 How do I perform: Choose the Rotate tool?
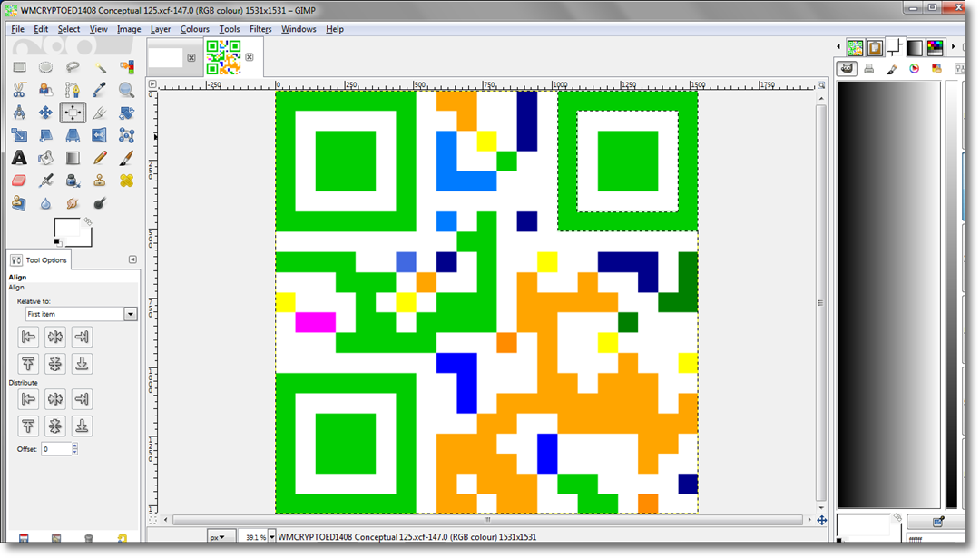[126, 113]
